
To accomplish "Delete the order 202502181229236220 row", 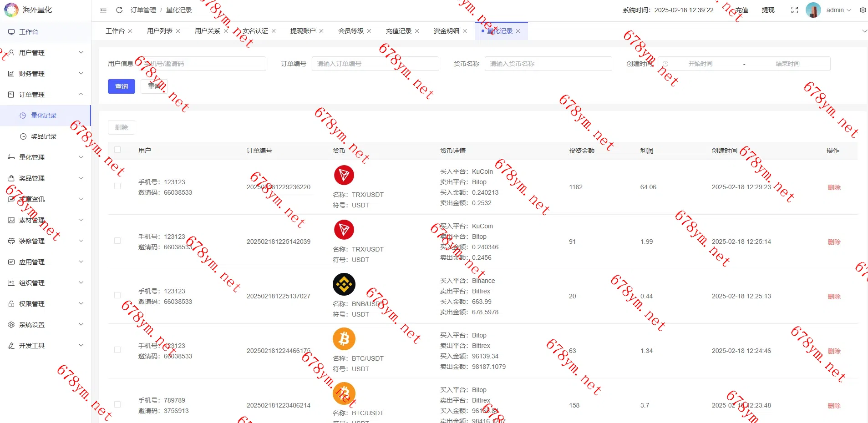I will pos(834,187).
